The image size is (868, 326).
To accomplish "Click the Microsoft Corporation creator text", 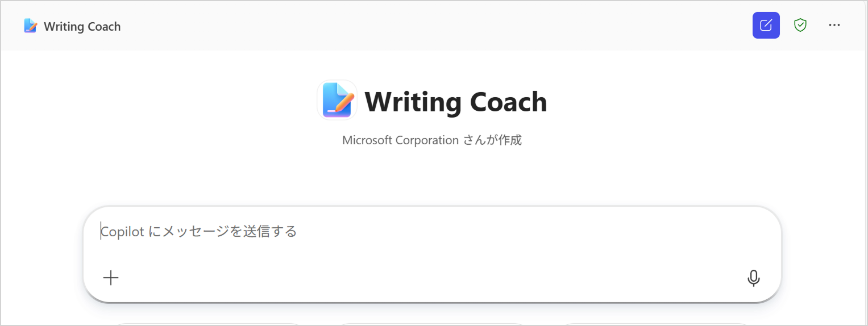I will click(x=400, y=140).
